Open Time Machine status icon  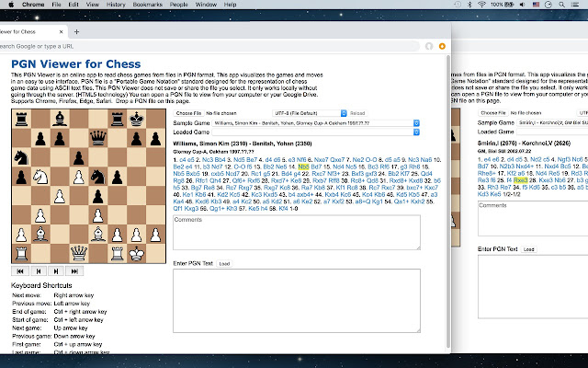pos(458,5)
